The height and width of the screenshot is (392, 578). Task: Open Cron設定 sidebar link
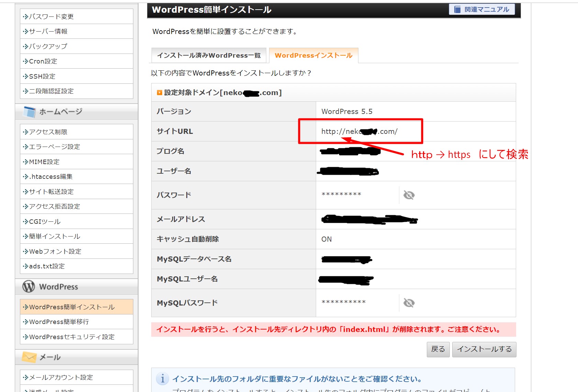(x=77, y=61)
